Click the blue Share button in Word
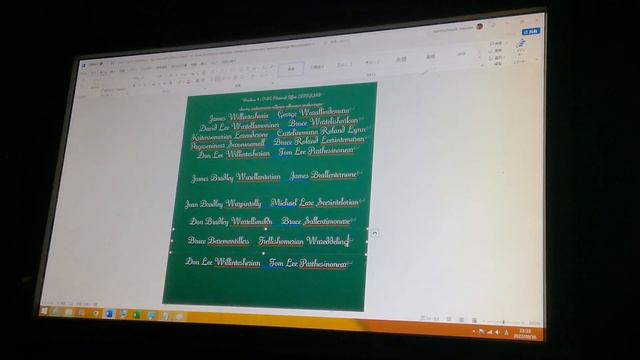 tap(531, 31)
